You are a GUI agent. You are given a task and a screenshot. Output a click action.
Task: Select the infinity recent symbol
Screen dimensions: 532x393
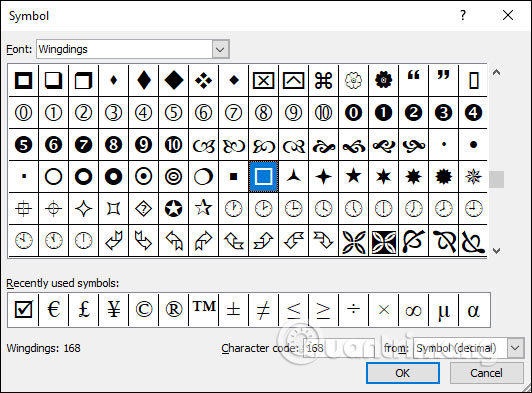pos(413,310)
